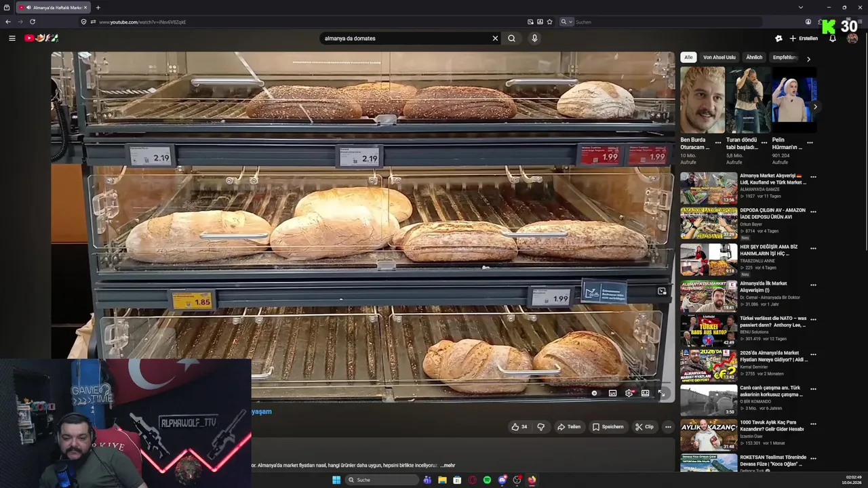Open options for 2026'da Almanya'da Market video

click(x=813, y=355)
